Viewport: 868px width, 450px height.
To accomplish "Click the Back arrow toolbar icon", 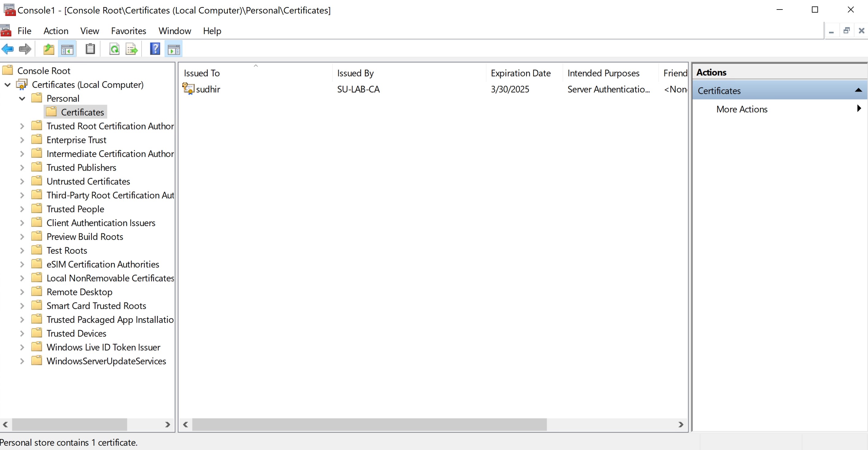I will click(7, 49).
